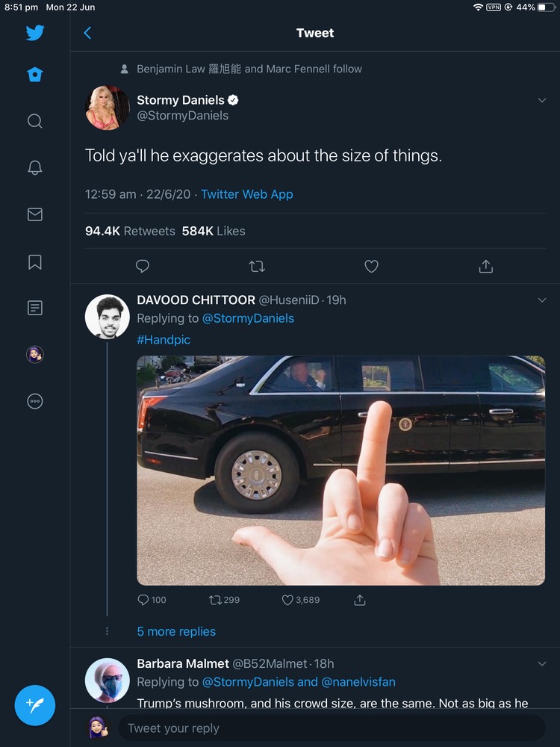The width and height of the screenshot is (560, 747).
Task: Expand the menu arrow on DAVOOD CHITTOOR's reply
Action: click(x=542, y=300)
